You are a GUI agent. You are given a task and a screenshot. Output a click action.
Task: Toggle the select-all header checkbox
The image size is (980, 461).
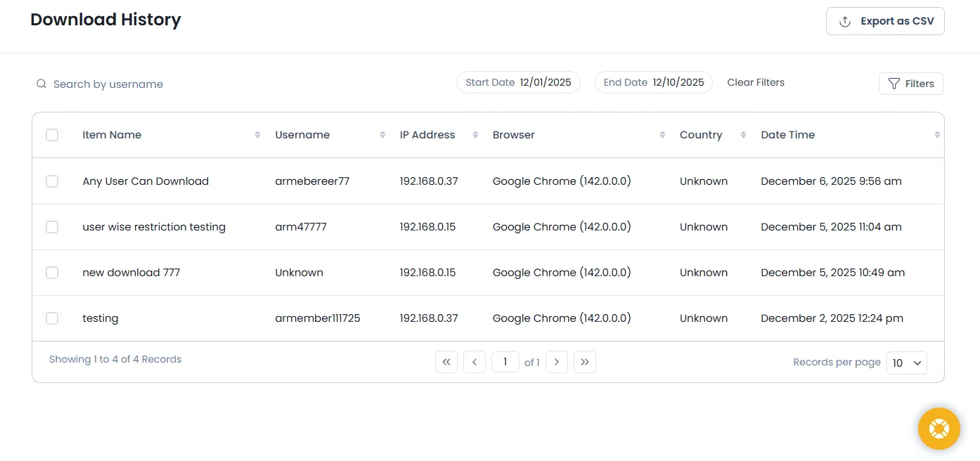coord(52,135)
